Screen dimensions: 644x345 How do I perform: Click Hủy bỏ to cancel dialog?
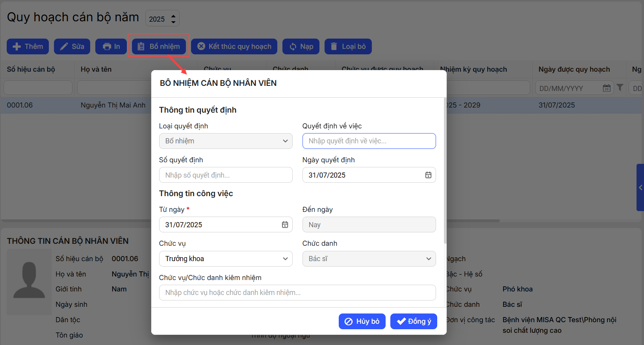[362, 321]
